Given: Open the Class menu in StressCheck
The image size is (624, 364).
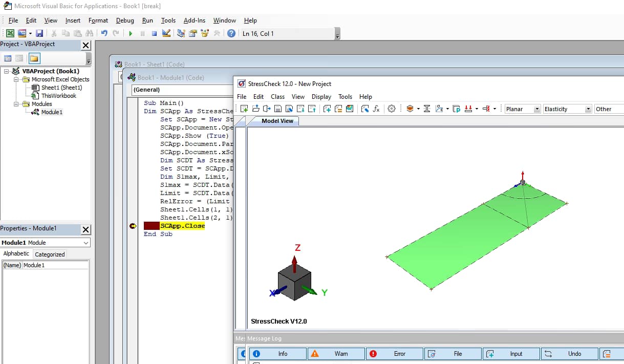Looking at the screenshot, I should 277,97.
